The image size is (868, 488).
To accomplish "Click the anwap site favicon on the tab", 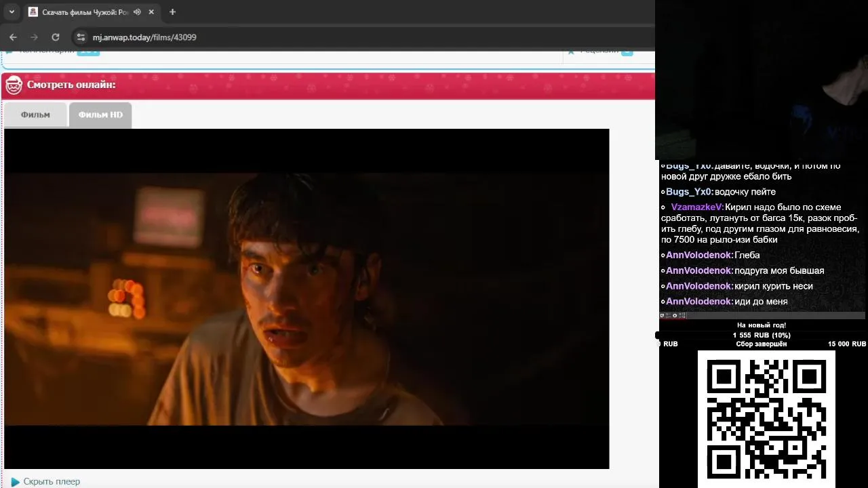I will click(33, 12).
